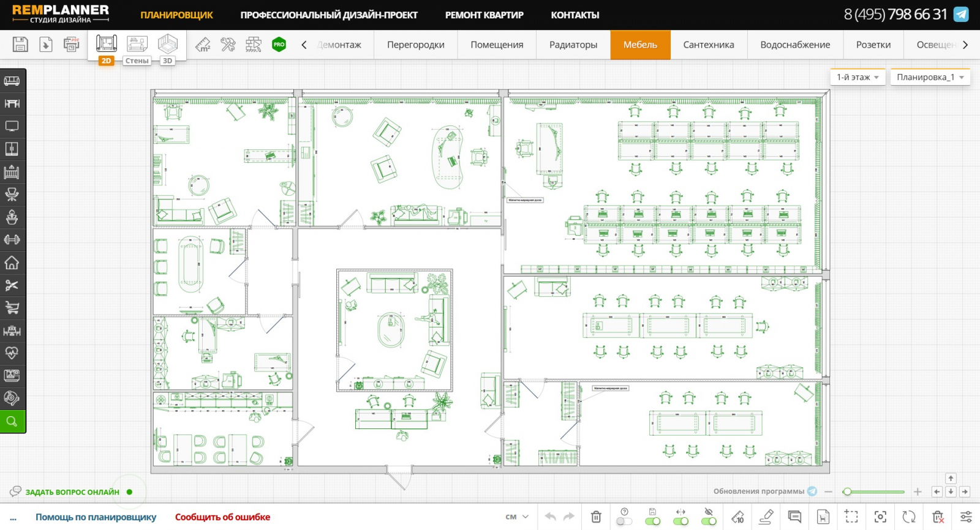Open the 1-й этаж floor dropdown

858,77
